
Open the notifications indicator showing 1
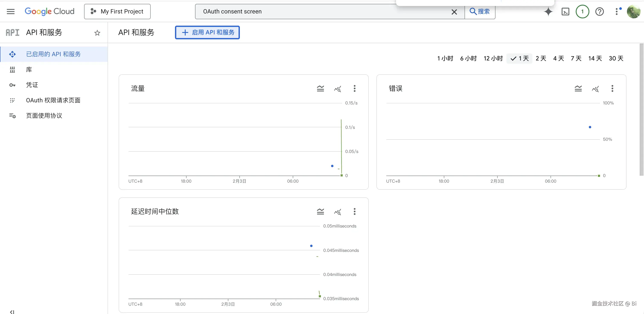click(x=583, y=11)
